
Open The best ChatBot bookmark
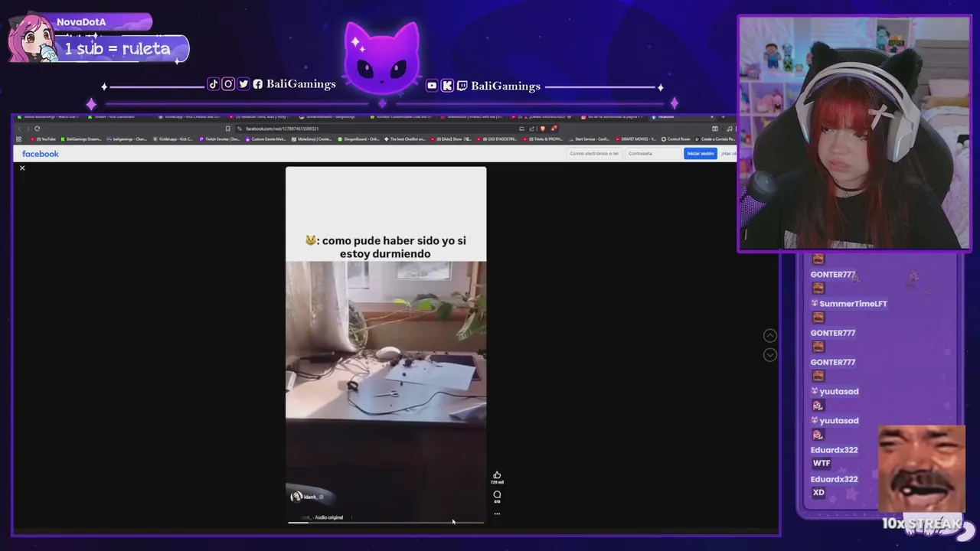point(406,139)
